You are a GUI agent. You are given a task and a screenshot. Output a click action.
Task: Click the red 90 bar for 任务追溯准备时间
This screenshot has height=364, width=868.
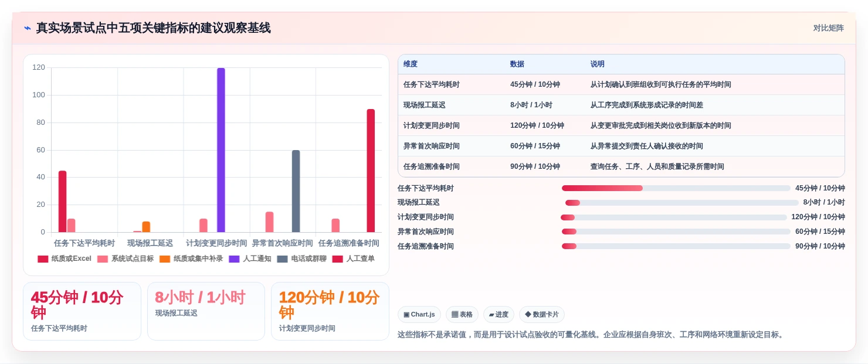pos(371,171)
